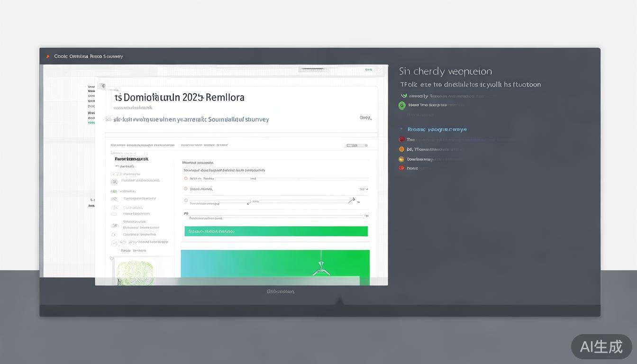
Task: Click the small toggle bar at top right of form
Action: pyautogui.click(x=356, y=146)
